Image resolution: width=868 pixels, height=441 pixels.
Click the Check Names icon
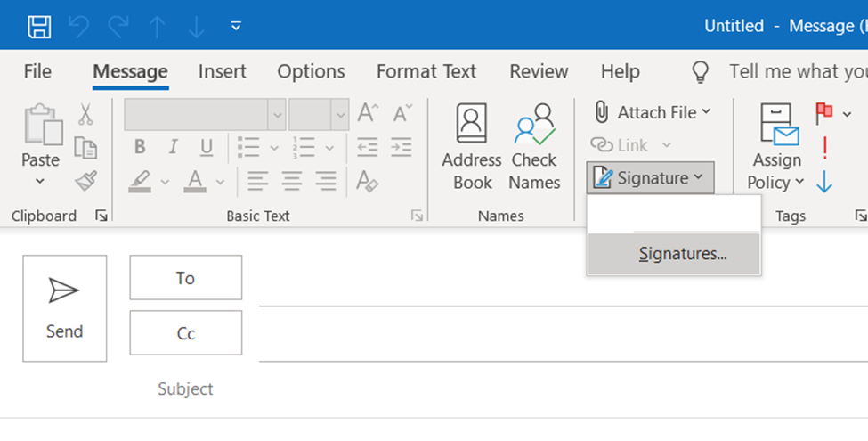click(x=534, y=148)
